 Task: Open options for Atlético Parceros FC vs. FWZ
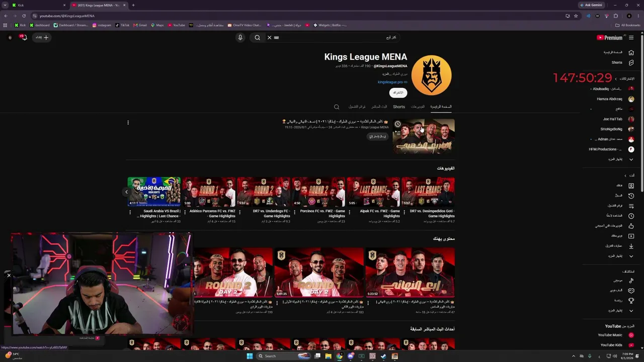point(185,213)
